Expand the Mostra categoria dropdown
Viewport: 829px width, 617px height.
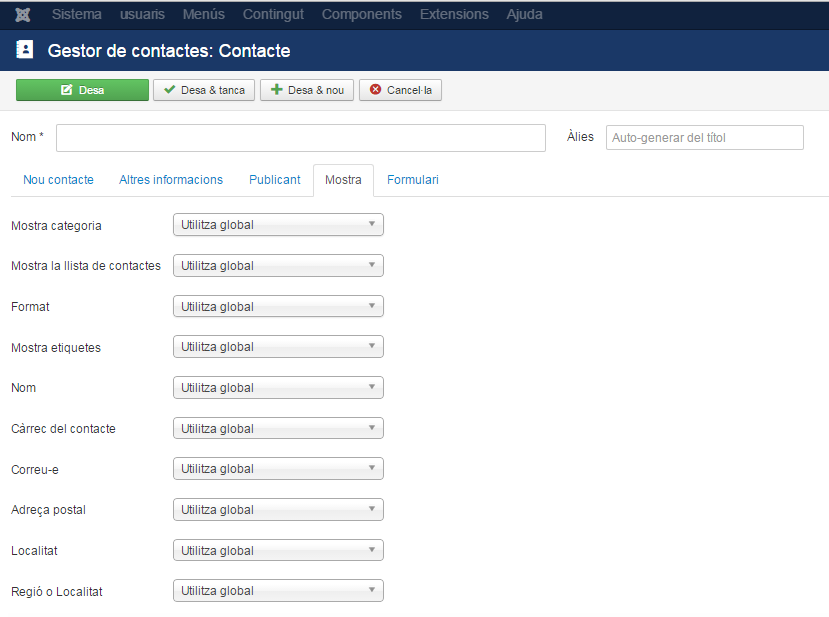click(278, 225)
